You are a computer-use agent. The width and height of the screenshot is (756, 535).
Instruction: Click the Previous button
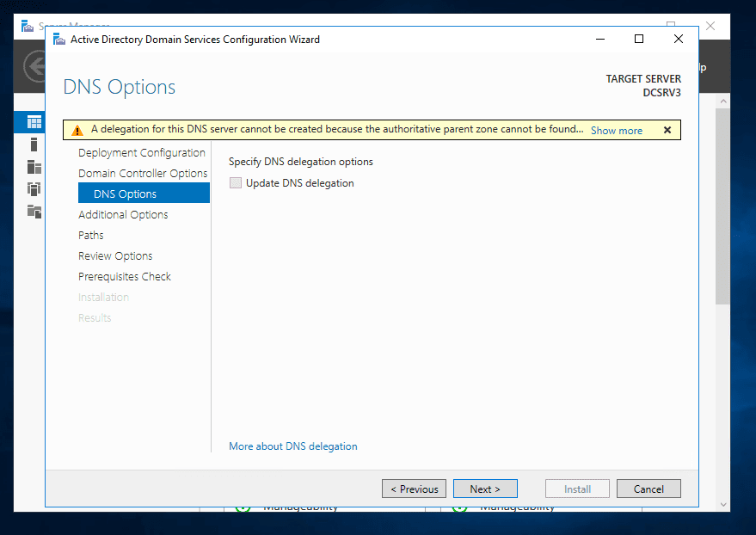pos(414,489)
